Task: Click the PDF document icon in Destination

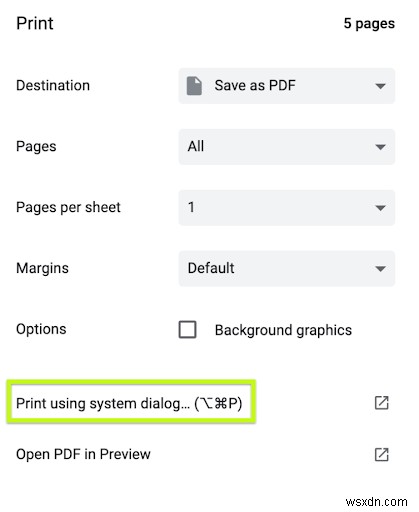Action: coord(194,86)
